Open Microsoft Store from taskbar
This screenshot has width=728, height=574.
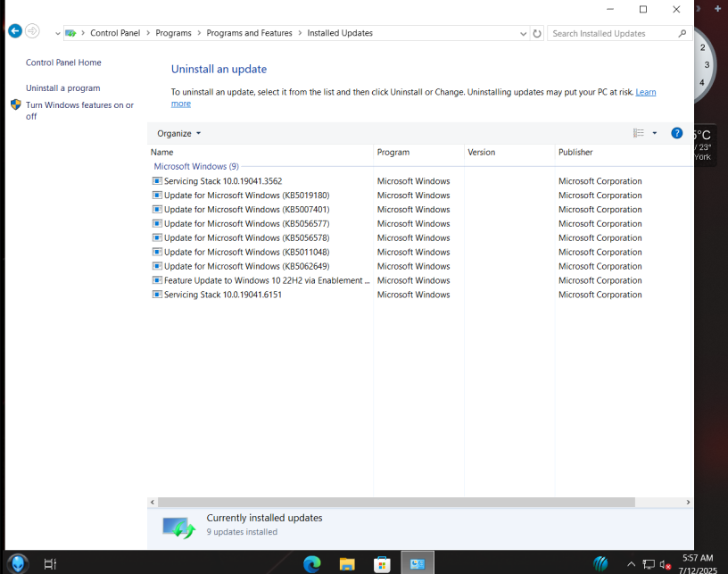(x=382, y=564)
